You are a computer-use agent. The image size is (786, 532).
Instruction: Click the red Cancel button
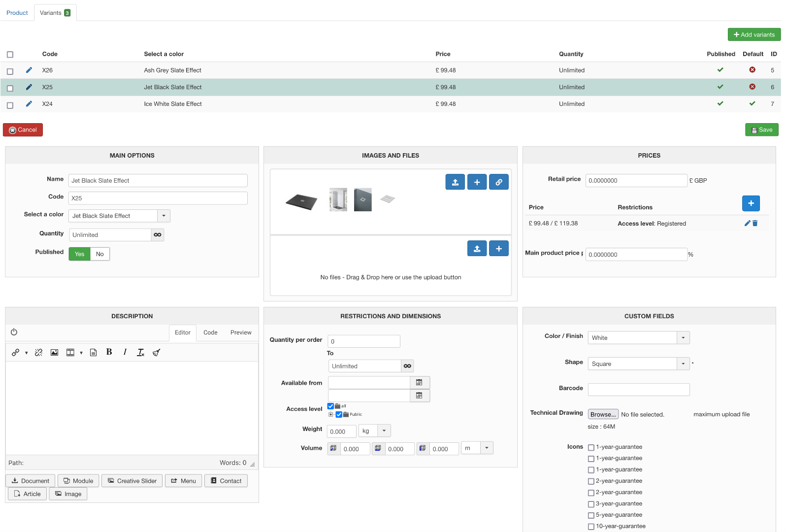[x=23, y=130]
